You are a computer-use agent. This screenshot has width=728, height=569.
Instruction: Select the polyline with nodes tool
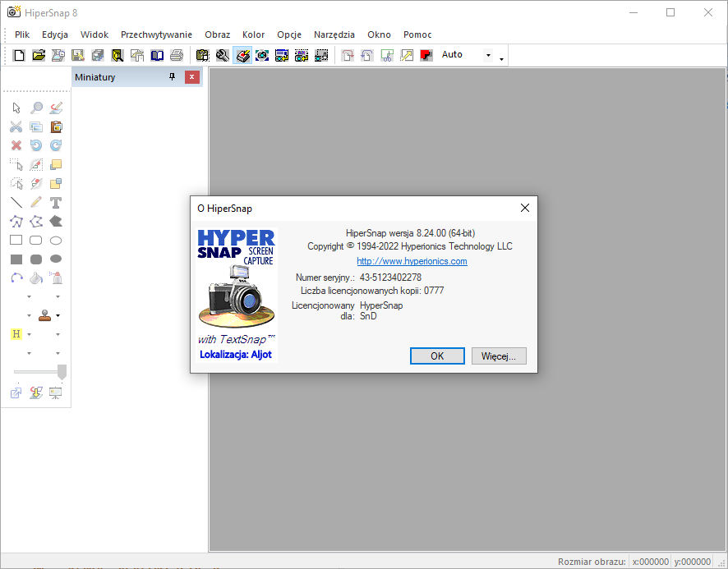pyautogui.click(x=16, y=222)
